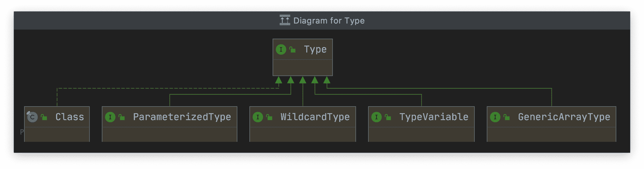Select the TypeVariable node label
The image size is (644, 169).
434,117
